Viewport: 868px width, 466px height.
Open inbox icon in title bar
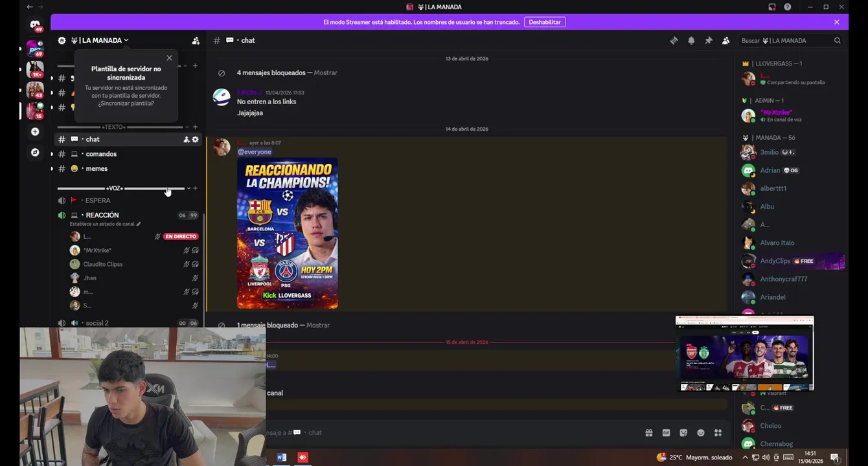click(771, 7)
